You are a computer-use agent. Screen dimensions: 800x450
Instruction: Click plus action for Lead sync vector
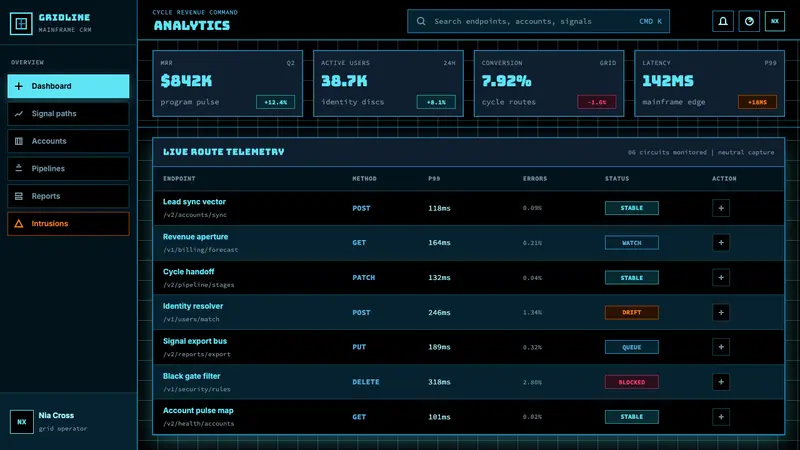(x=721, y=208)
